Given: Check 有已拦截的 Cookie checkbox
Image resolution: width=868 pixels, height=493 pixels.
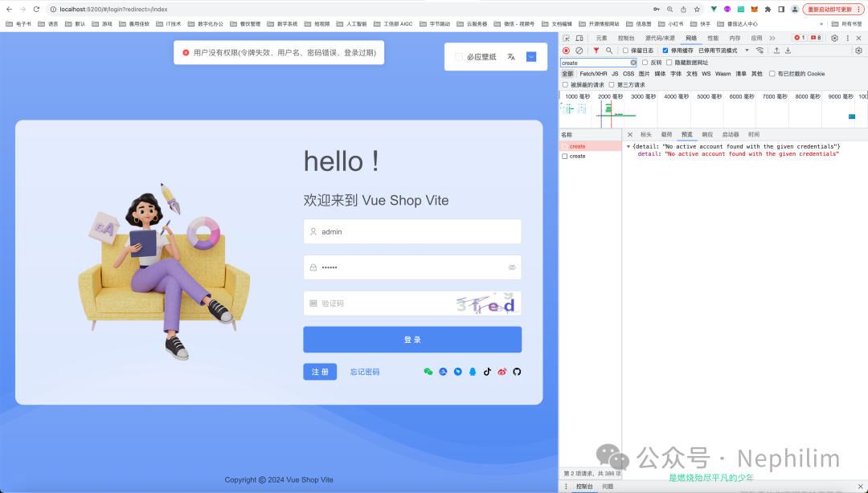Looking at the screenshot, I should tap(772, 74).
